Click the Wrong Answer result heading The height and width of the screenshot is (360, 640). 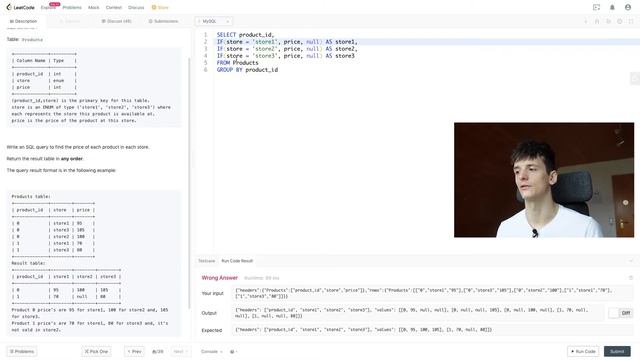[x=220, y=278]
